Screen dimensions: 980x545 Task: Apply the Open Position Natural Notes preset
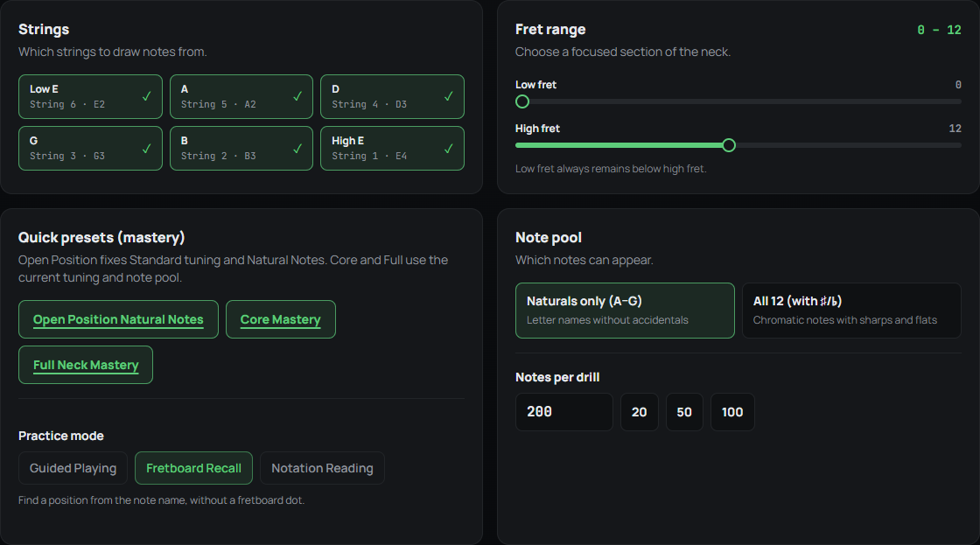coord(119,319)
